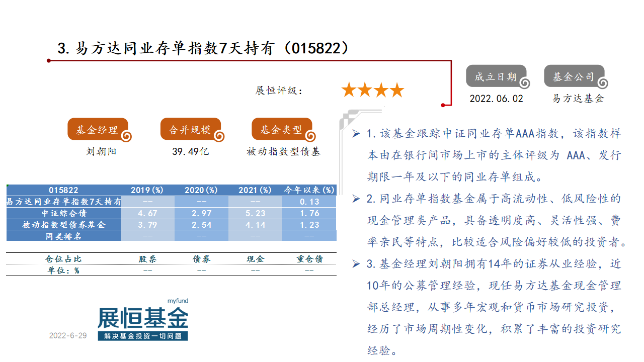Click the footer date 2022-6-29
This screenshot has width=644, height=362.
click(x=68, y=335)
